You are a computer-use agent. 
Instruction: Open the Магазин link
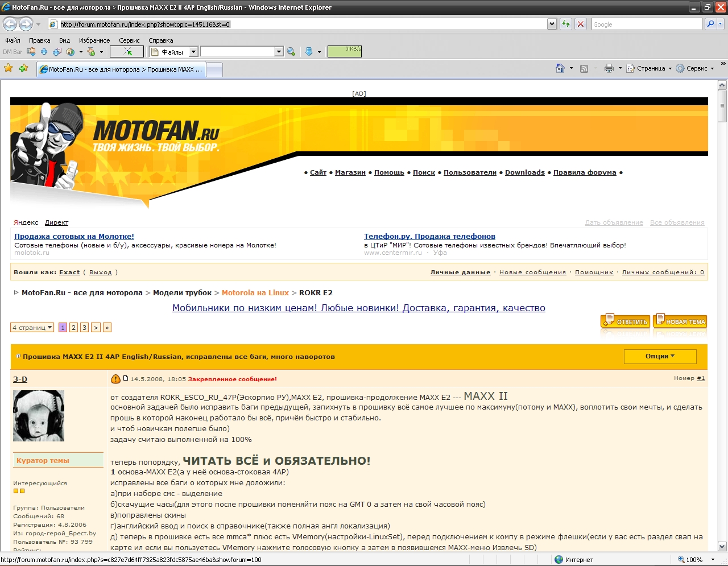coord(350,172)
